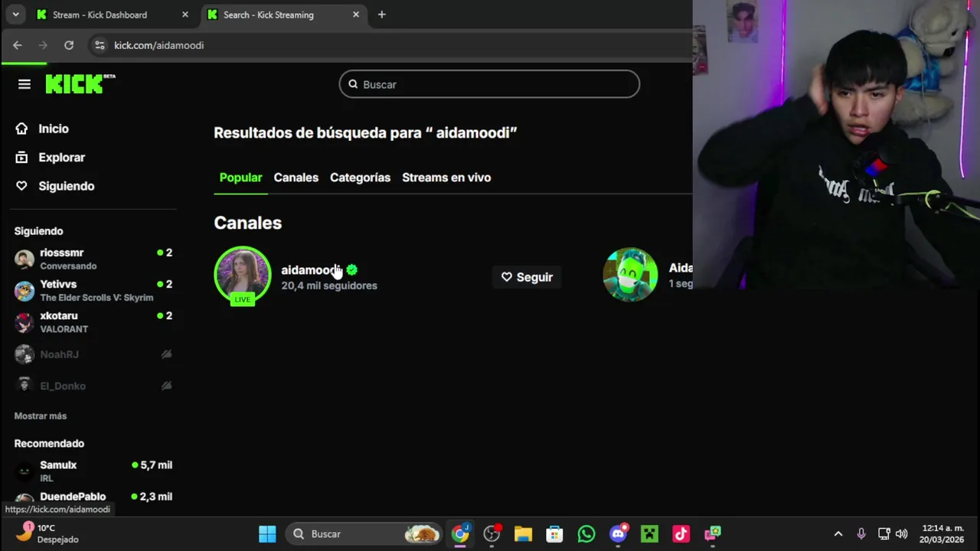
Task: Open Microsoft Store from the taskbar
Action: 554,533
